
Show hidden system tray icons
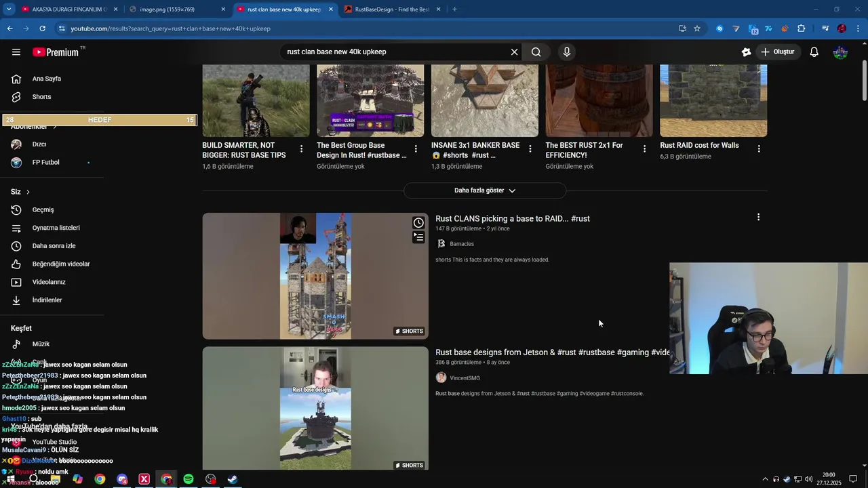[x=766, y=479]
